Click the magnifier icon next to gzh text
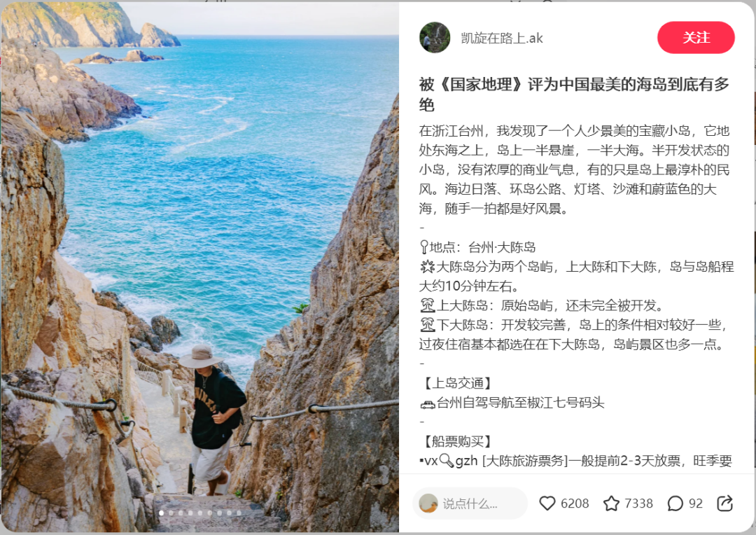 coord(447,461)
